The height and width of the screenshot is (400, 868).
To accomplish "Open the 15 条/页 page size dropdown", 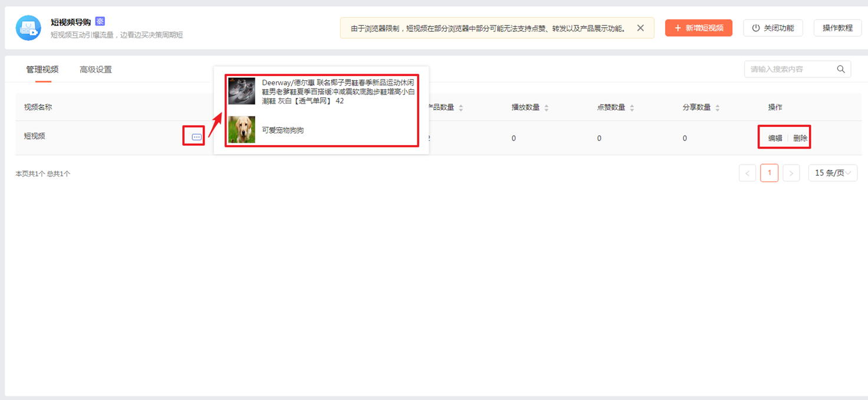I will point(833,173).
